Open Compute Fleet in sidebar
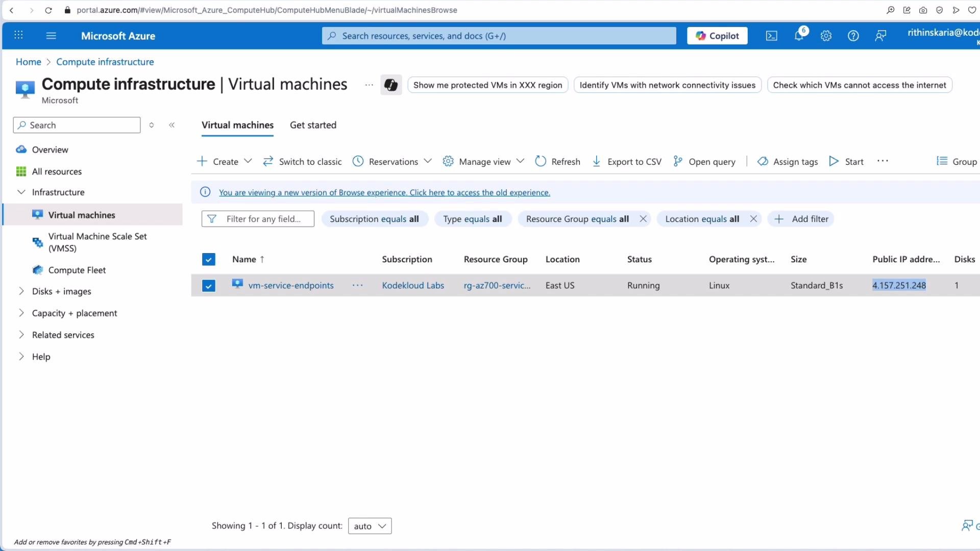Image resolution: width=980 pixels, height=551 pixels. tap(77, 270)
